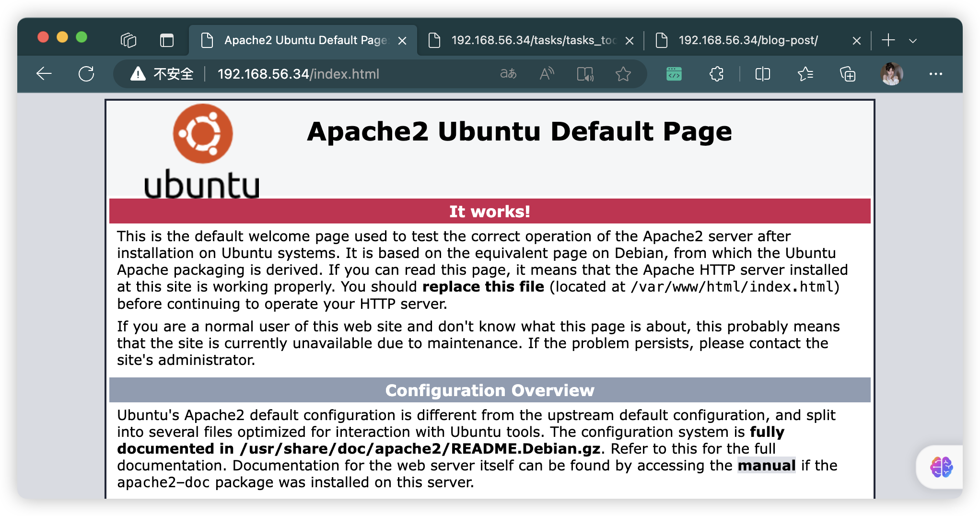Start the Read aloud feature
This screenshot has width=980, height=516.
547,74
